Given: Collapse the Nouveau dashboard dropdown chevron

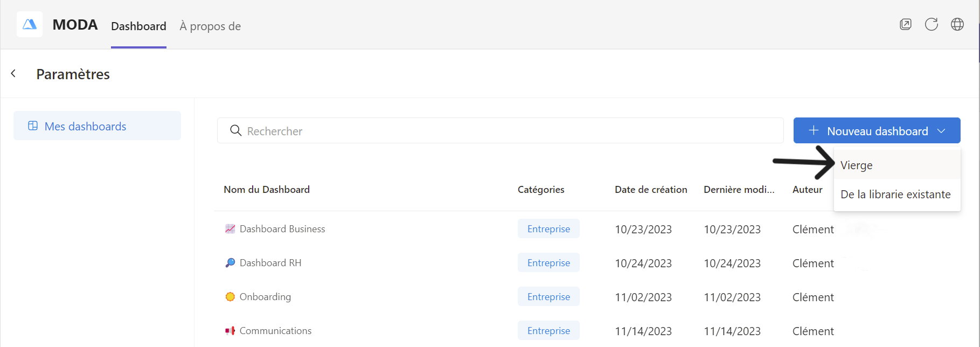Looking at the screenshot, I should pos(941,131).
